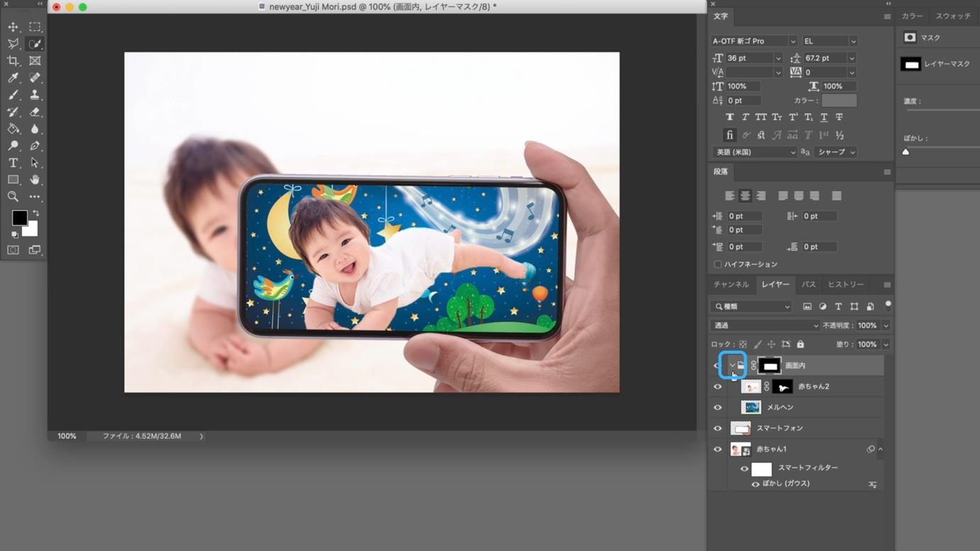
Task: Change the screen mode
Action: click(35, 250)
